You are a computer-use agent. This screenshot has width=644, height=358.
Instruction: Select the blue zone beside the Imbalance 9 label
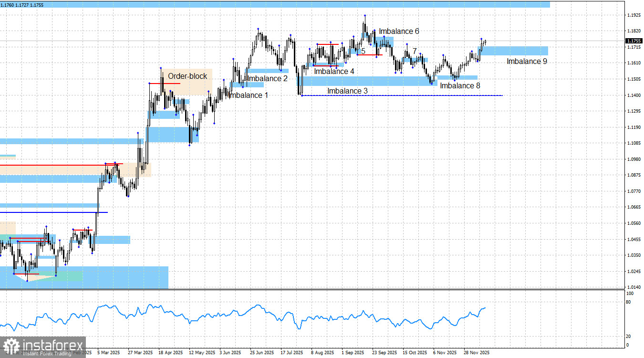pyautogui.click(x=514, y=51)
